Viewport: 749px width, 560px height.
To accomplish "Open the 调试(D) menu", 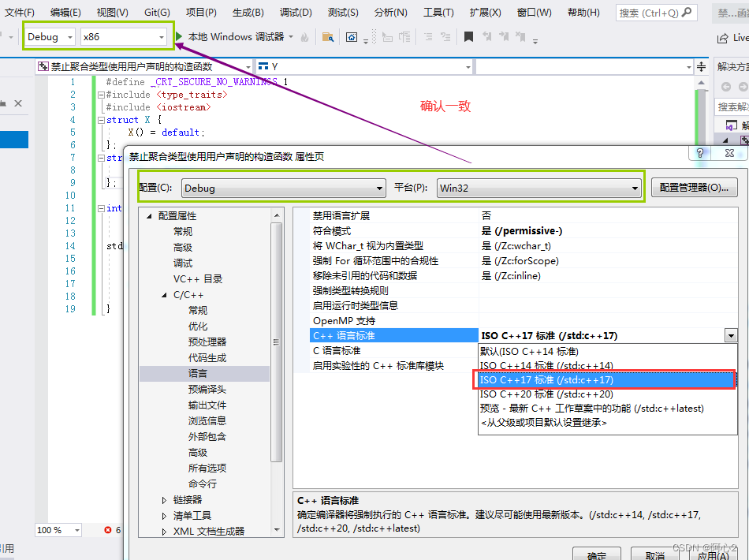I will point(296,11).
